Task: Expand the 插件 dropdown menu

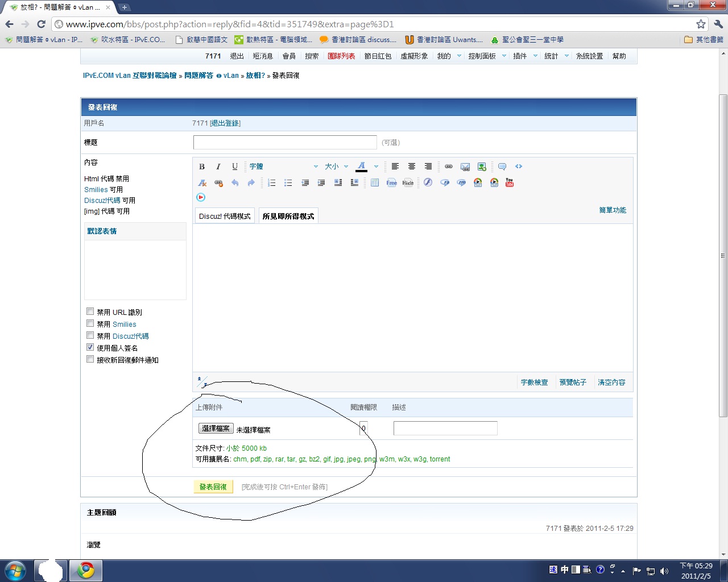Action: pos(535,56)
